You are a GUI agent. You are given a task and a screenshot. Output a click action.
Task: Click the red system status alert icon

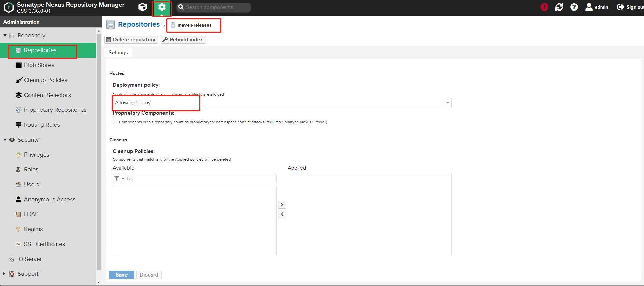pyautogui.click(x=544, y=7)
